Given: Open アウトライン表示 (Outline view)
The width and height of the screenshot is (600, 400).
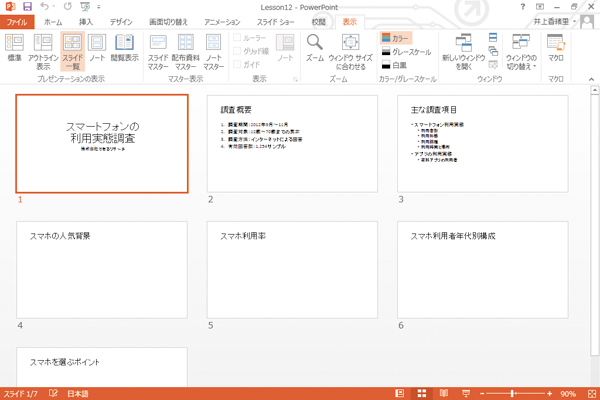Looking at the screenshot, I should tap(43, 50).
